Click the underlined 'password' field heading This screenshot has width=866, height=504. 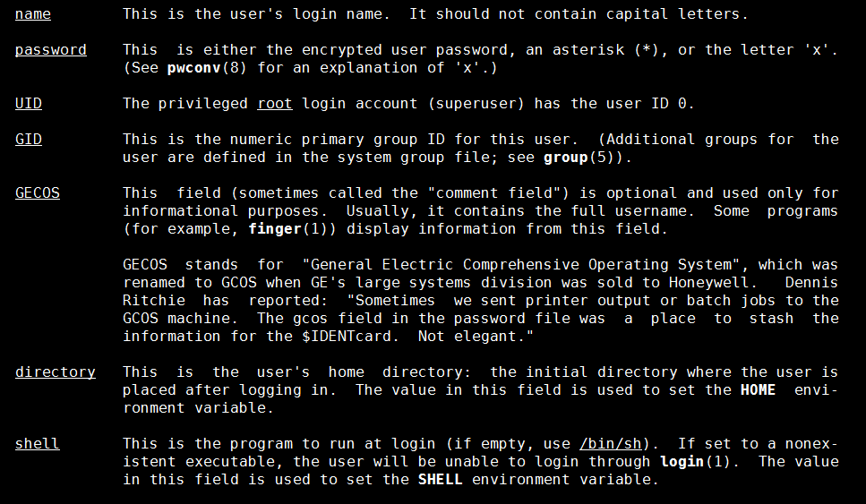pos(51,49)
